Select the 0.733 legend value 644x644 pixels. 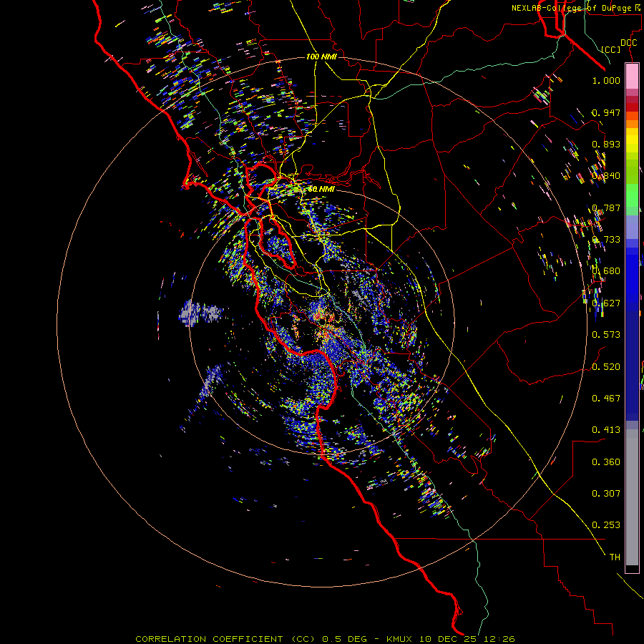[606, 240]
